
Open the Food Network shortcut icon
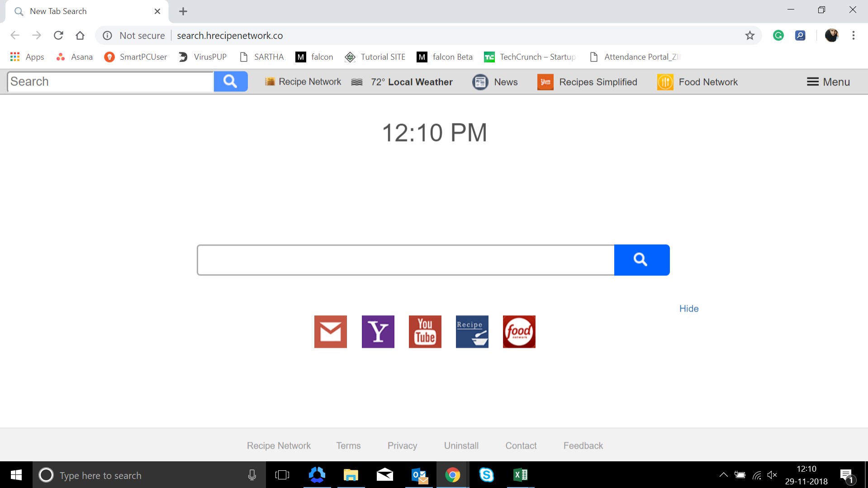pyautogui.click(x=519, y=332)
